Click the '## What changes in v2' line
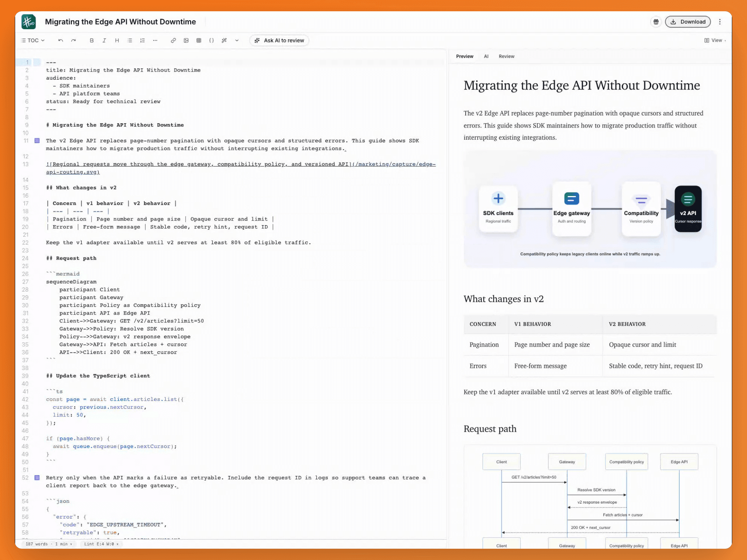This screenshot has width=747, height=560. [81, 188]
